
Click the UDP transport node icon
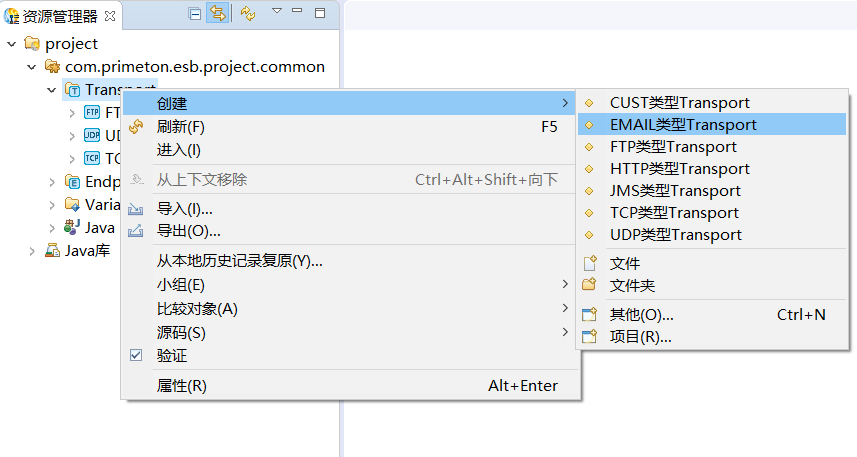tap(92, 135)
